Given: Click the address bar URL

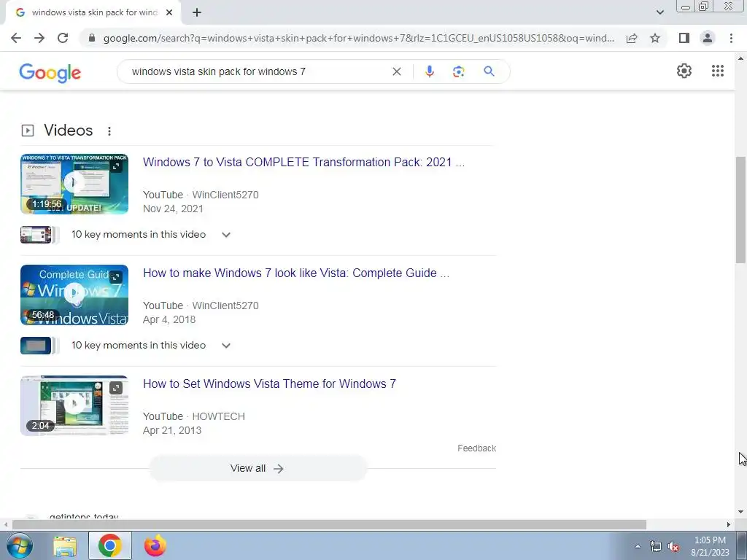Looking at the screenshot, I should [x=359, y=38].
